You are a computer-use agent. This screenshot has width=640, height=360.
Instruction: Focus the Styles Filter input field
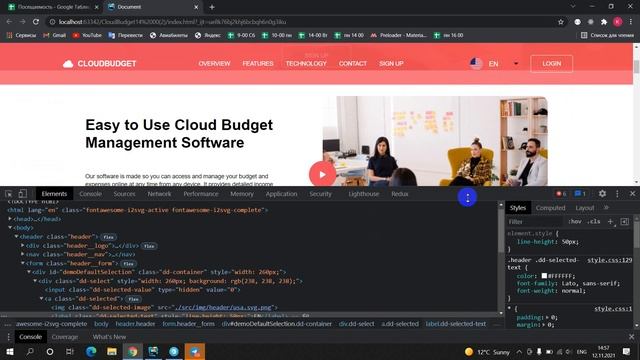click(x=535, y=221)
